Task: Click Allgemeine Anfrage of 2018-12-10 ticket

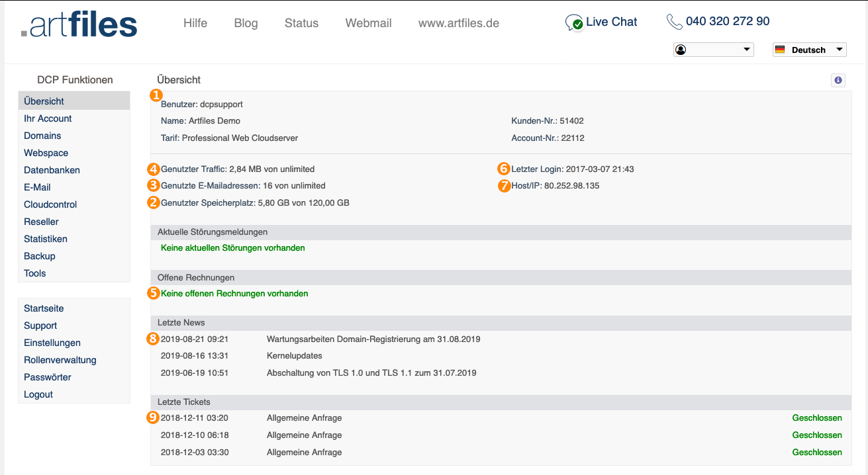Action: coord(305,435)
